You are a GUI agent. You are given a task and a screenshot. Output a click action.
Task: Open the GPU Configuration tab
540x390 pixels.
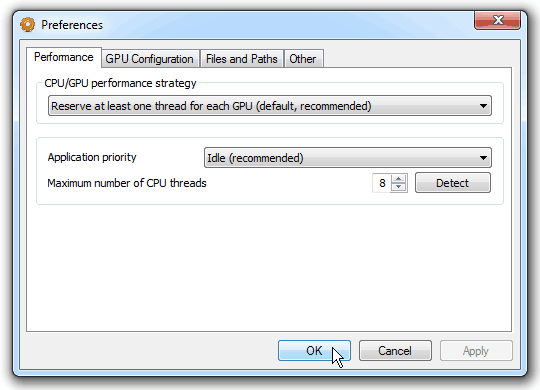[149, 59]
